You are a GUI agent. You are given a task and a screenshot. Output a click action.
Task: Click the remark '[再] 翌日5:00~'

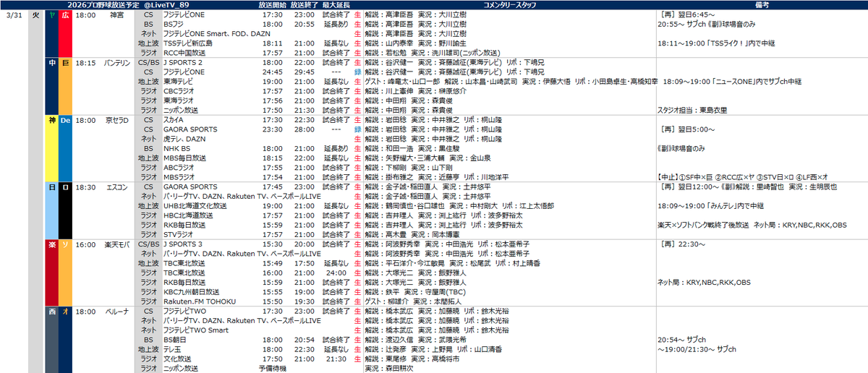click(687, 129)
